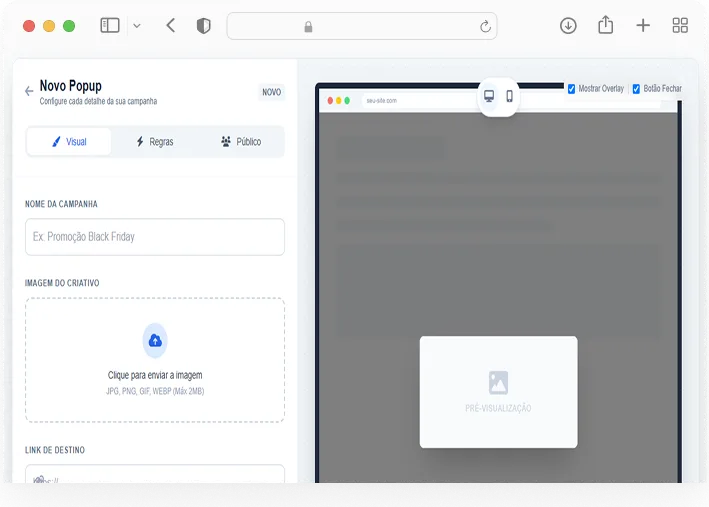Image resolution: width=709 pixels, height=507 pixels.
Task: Click the Nome da Campanha input field
Action: [x=155, y=237]
